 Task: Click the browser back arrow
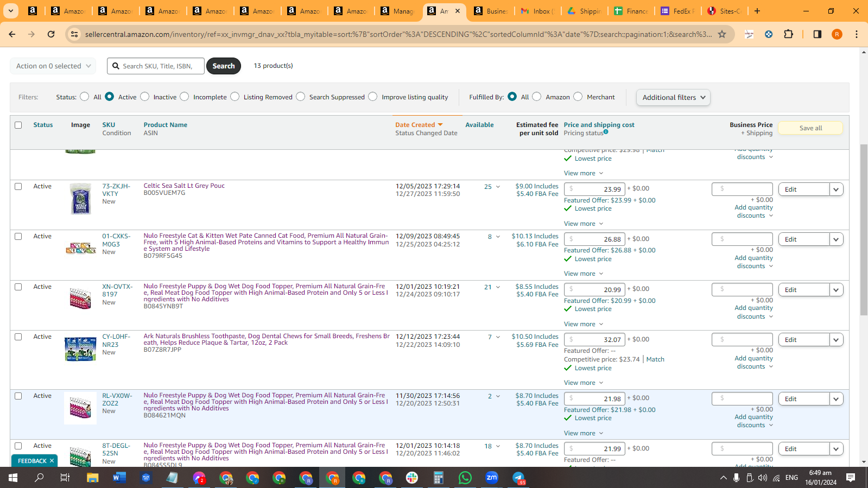coord(12,34)
